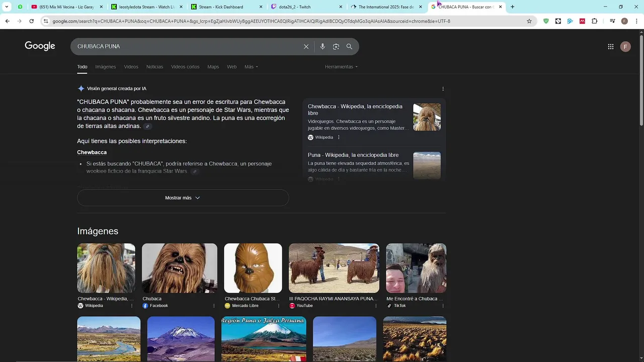Open the Google account avatar on the page
The image size is (644, 362).
pyautogui.click(x=625, y=47)
